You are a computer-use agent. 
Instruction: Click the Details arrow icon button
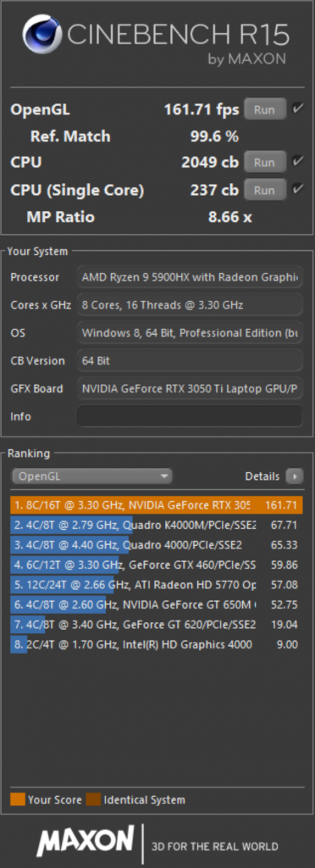pos(294,476)
